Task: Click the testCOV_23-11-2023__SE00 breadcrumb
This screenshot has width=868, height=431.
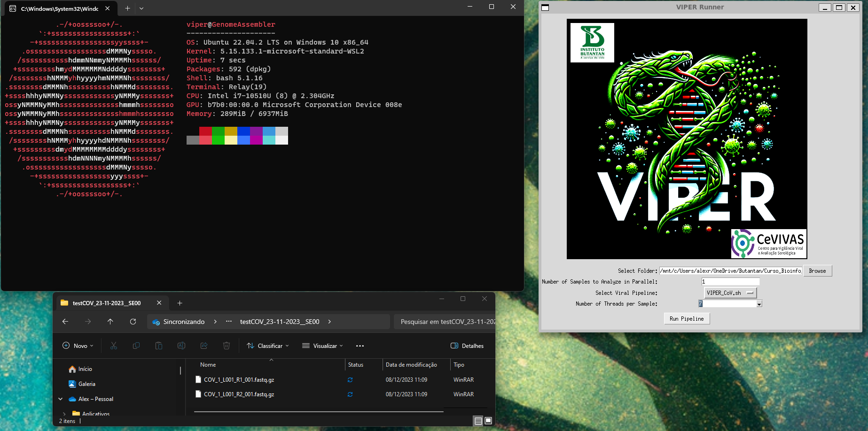Action: [x=280, y=322]
